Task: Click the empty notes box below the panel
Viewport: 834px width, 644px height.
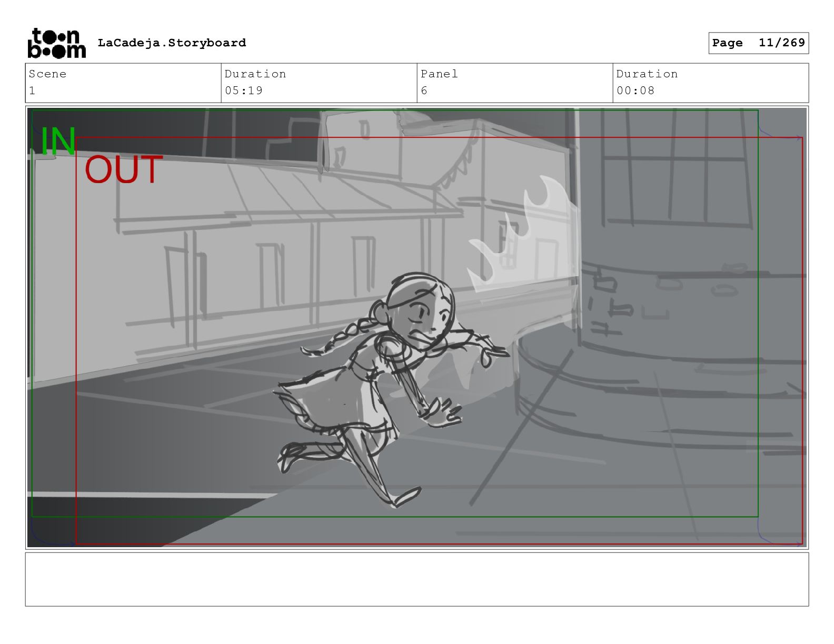Action: 416,579
